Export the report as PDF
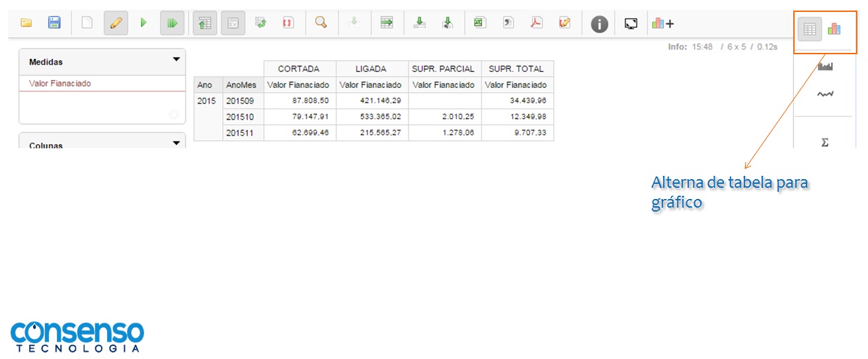868x359 pixels. (x=536, y=23)
